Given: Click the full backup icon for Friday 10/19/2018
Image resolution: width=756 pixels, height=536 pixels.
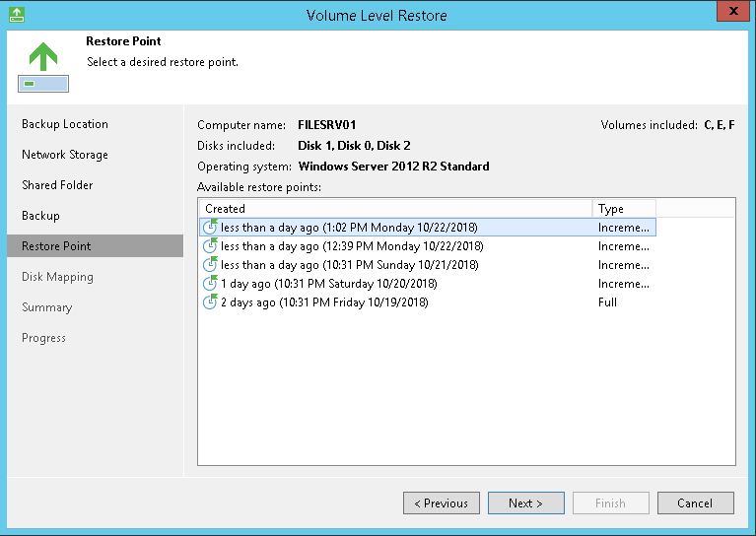Looking at the screenshot, I should pyautogui.click(x=210, y=302).
